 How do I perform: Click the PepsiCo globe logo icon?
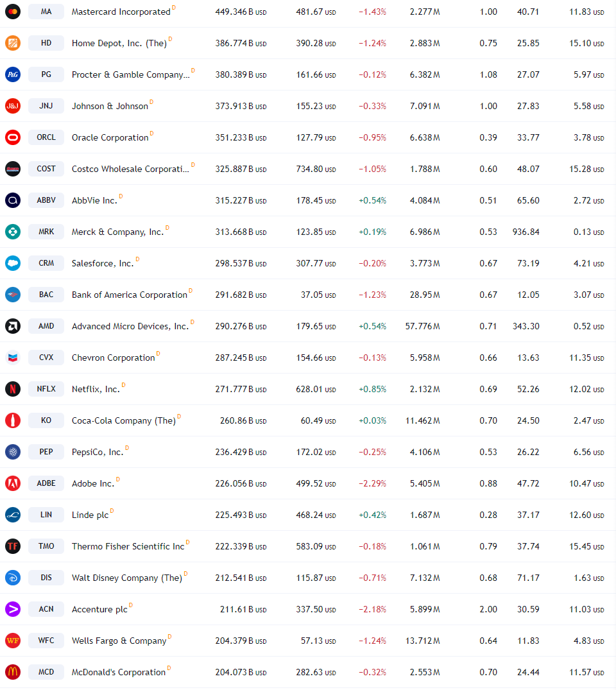(x=13, y=452)
